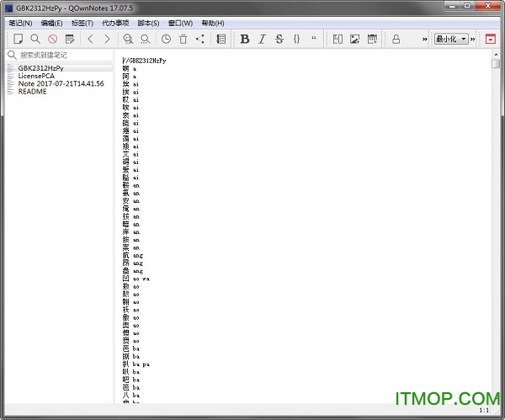Apply strikethrough formatting with S icon
This screenshot has height=420, width=505.
pos(279,39)
